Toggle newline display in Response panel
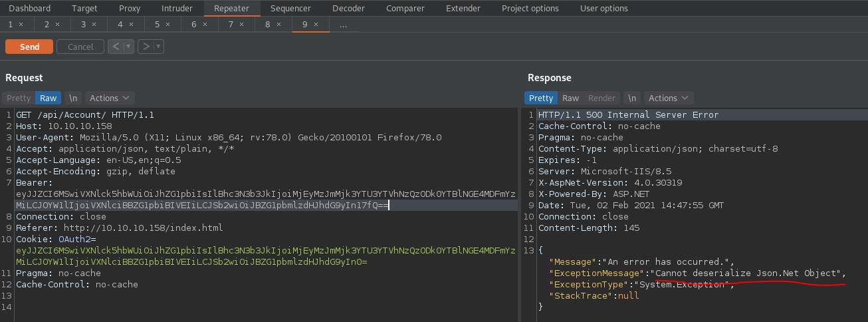Screen dimensions: 868x322 click(x=632, y=98)
